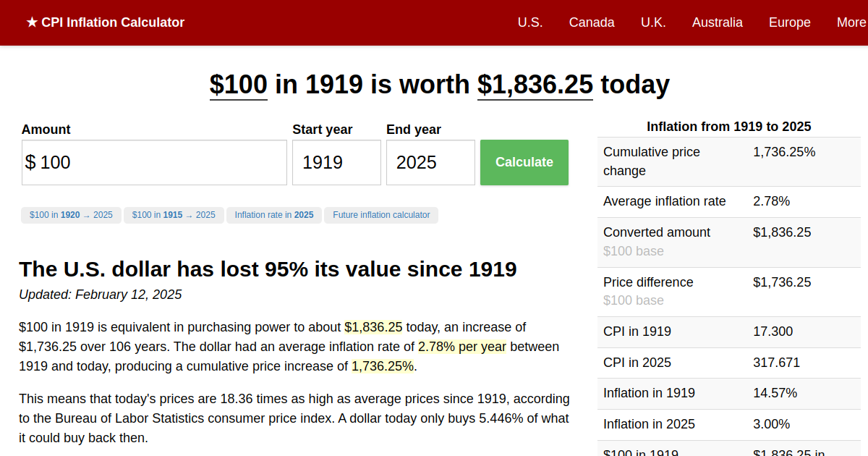Click the End year field
Image resolution: width=868 pixels, height=456 pixels.
click(x=430, y=163)
